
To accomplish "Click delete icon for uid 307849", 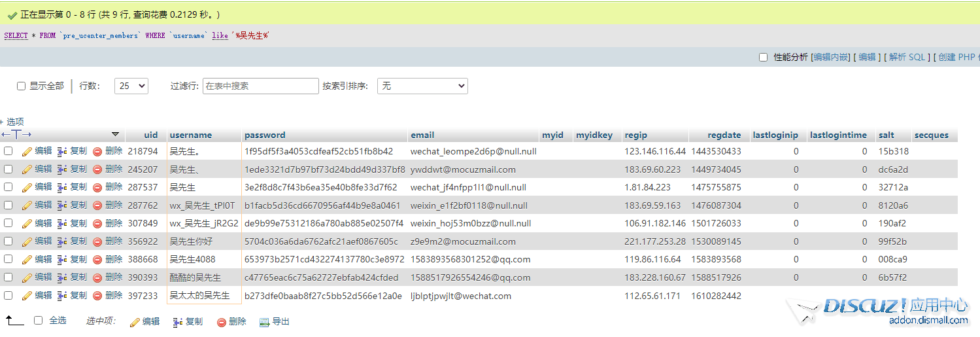I will [x=97, y=223].
